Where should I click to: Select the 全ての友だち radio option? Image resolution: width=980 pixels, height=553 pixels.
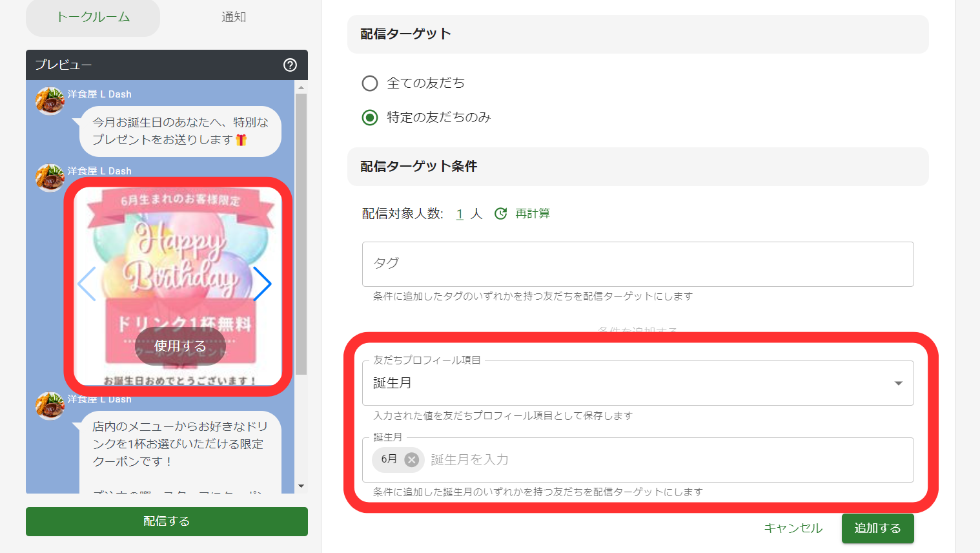coord(369,83)
